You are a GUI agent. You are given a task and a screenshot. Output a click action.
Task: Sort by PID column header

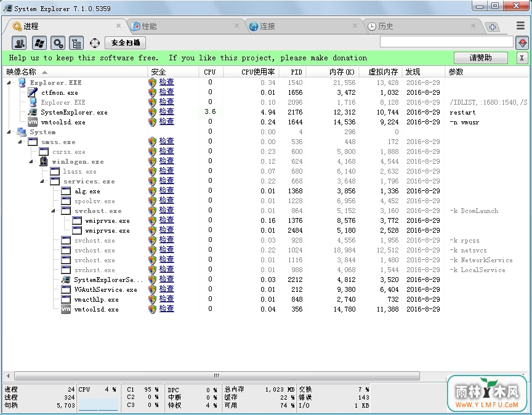[293, 71]
